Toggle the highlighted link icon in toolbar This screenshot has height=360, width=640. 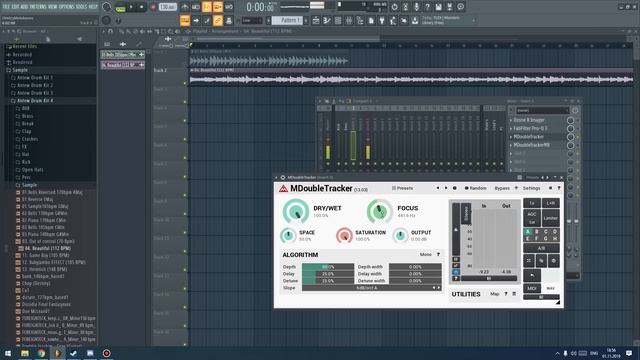[218, 20]
